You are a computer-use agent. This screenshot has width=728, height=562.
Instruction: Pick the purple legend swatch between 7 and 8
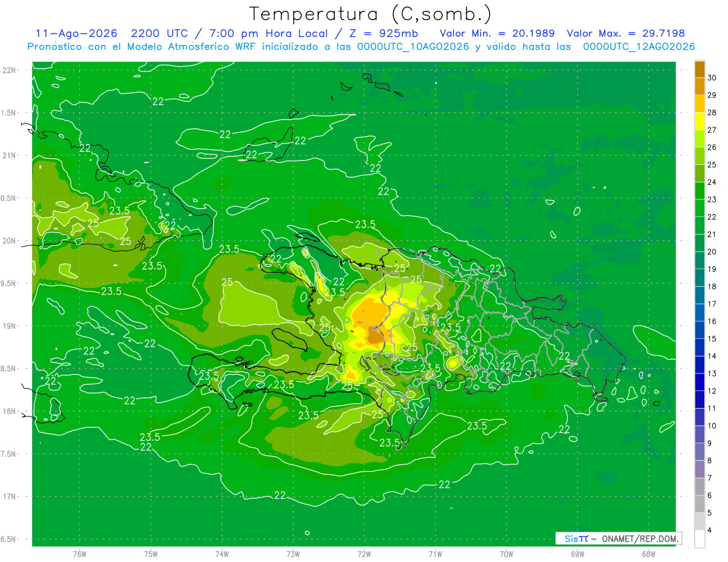pos(699,470)
